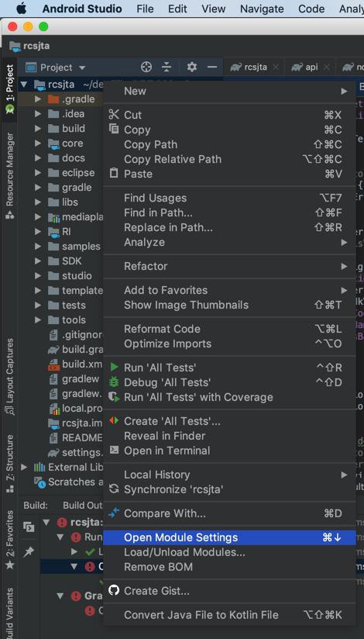Open the 2: Favorites tool window
The height and width of the screenshot is (639, 364).
9,540
